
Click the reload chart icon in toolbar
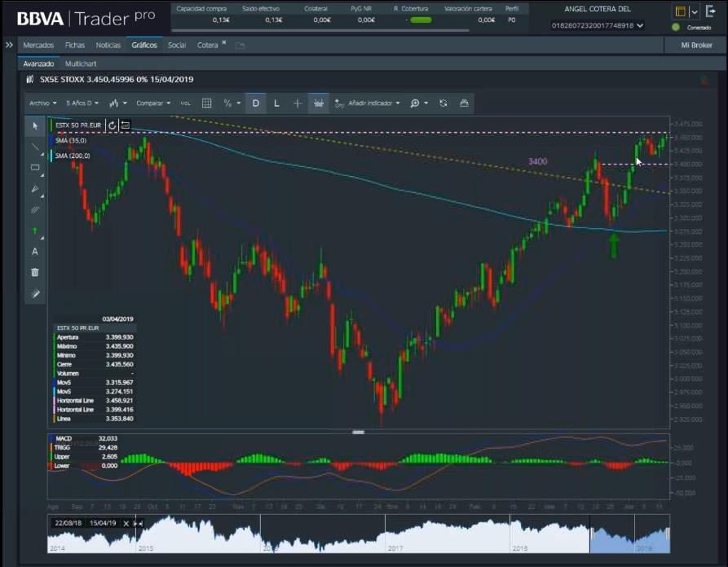(443, 103)
